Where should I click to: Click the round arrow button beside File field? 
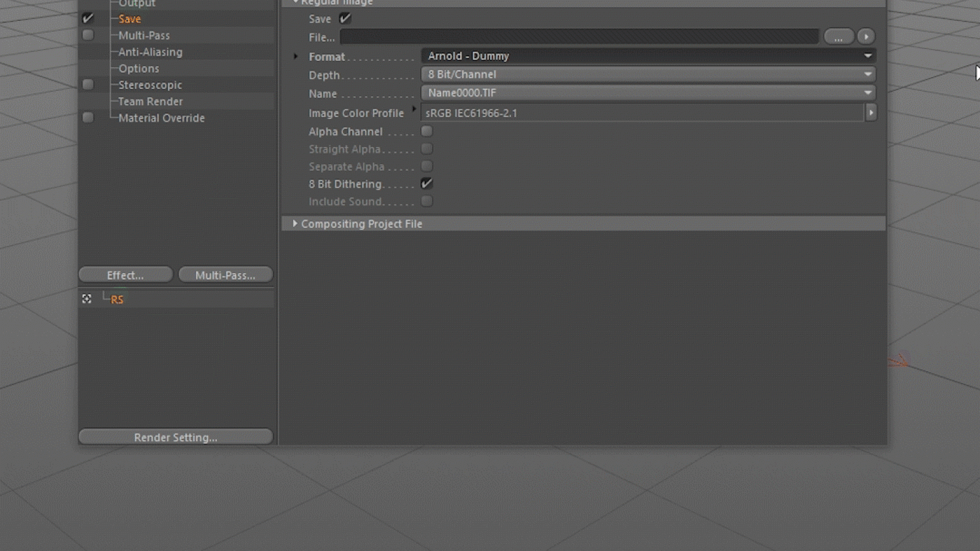click(x=866, y=37)
